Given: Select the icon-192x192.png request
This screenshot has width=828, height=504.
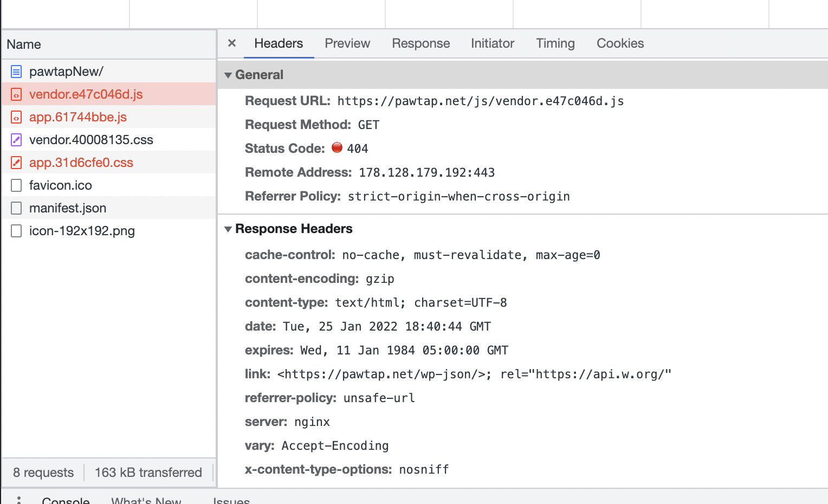Looking at the screenshot, I should coord(108,231).
